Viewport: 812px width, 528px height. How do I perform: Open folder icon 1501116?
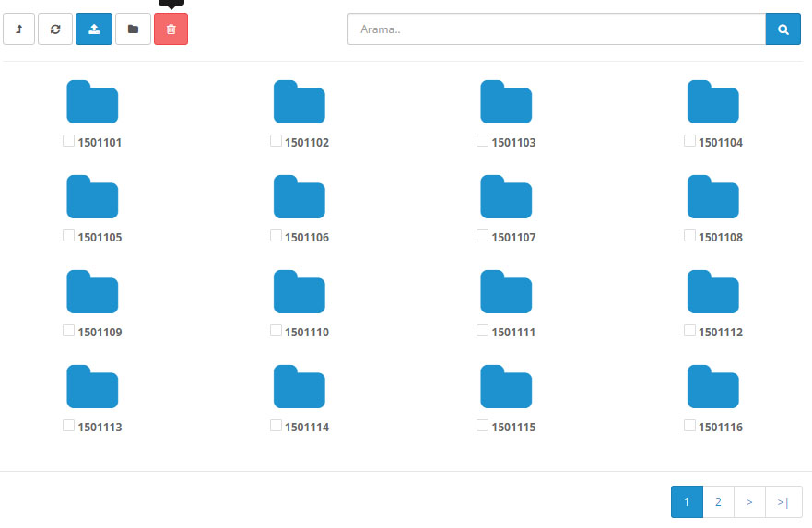point(713,387)
